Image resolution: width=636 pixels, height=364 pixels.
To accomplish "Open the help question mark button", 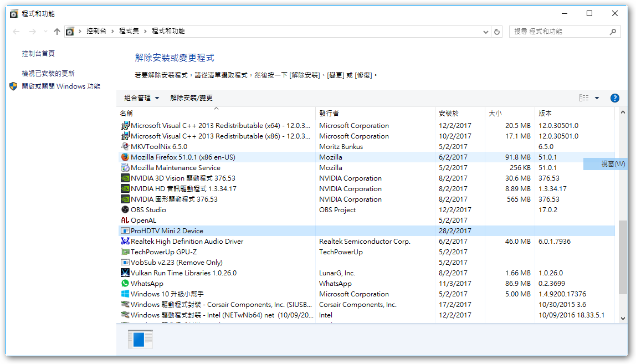I will [615, 98].
